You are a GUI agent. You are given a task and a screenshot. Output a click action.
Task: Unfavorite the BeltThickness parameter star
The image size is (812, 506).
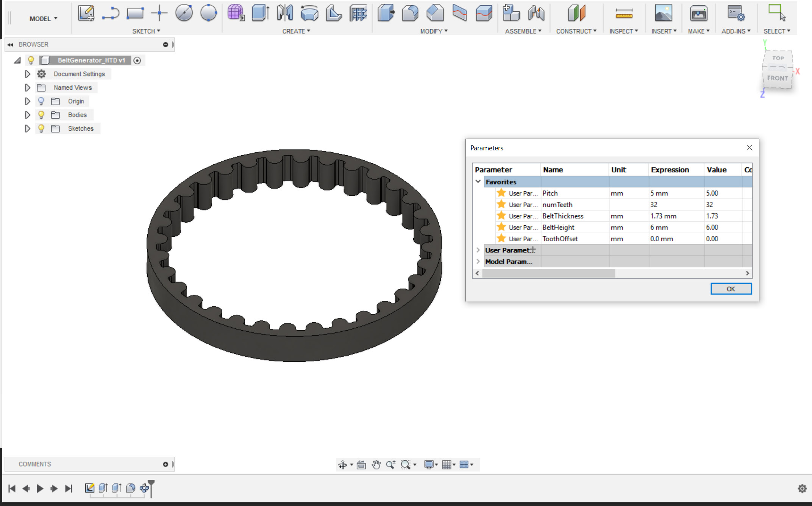click(x=501, y=216)
